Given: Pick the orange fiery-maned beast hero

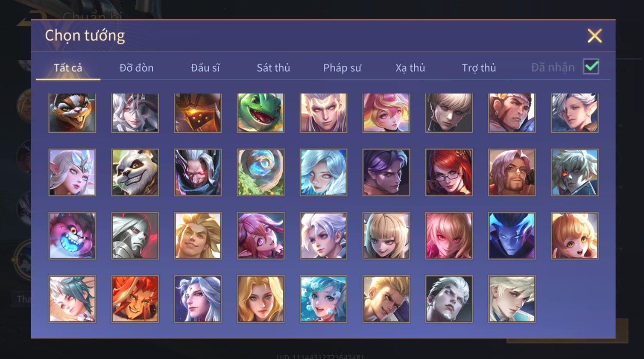Looking at the screenshot, I should pyautogui.click(x=135, y=299).
